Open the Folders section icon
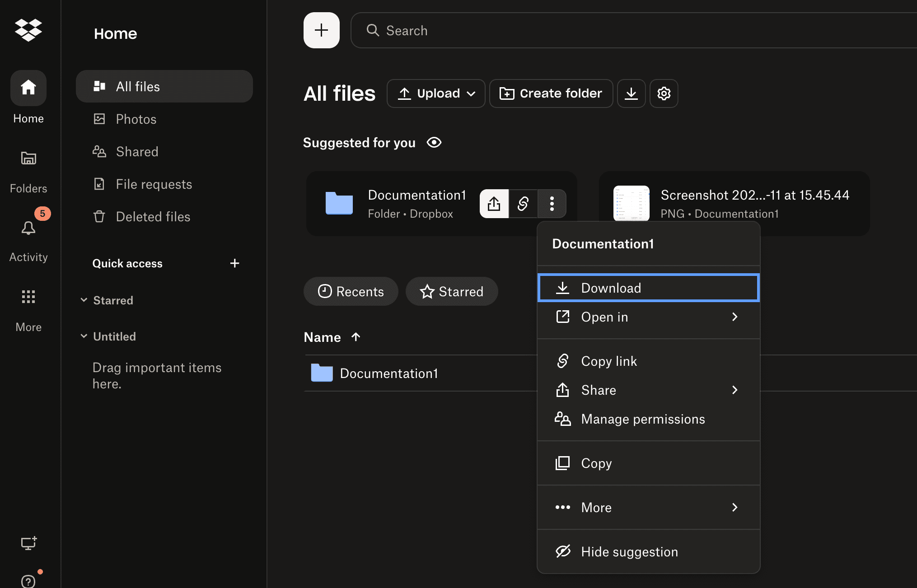917x588 pixels. pos(28,158)
